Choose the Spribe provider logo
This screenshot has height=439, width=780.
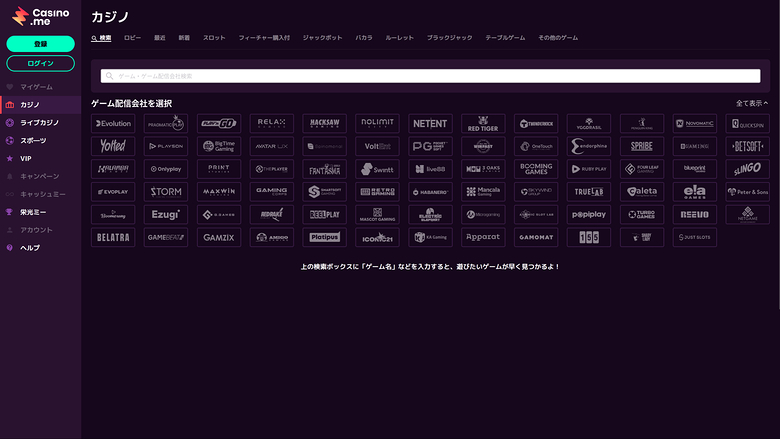(641, 146)
